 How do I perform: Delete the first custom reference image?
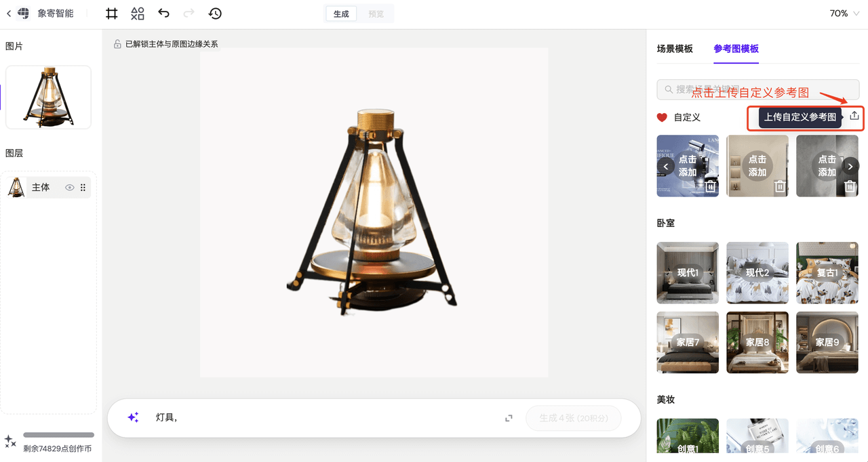pyautogui.click(x=710, y=186)
